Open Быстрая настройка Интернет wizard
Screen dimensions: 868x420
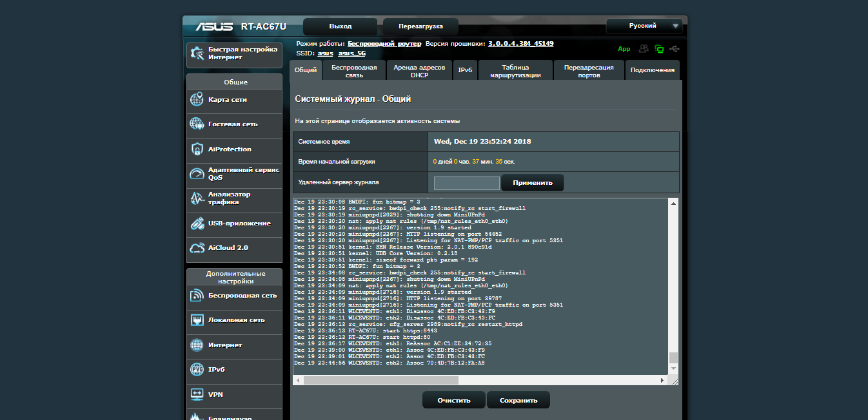click(234, 55)
